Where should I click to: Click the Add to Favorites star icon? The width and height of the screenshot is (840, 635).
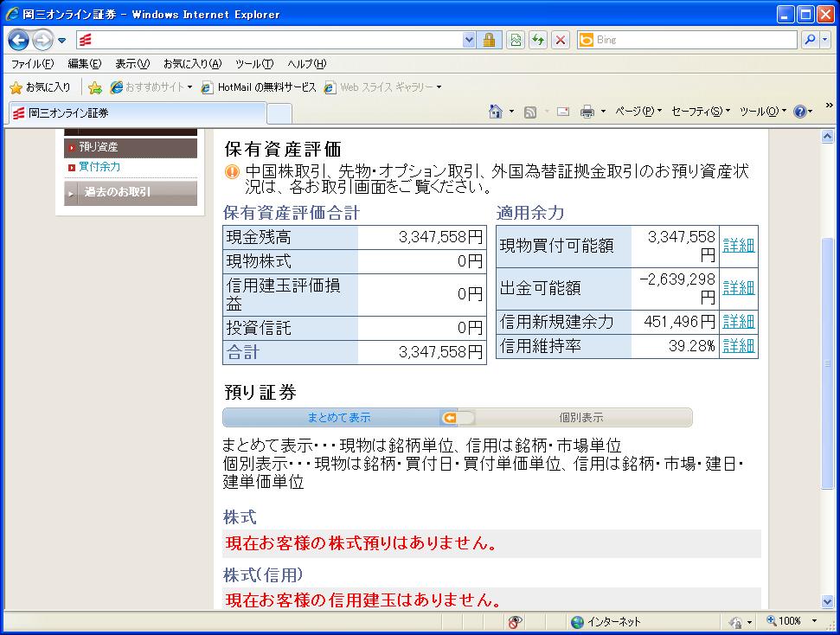click(95, 87)
